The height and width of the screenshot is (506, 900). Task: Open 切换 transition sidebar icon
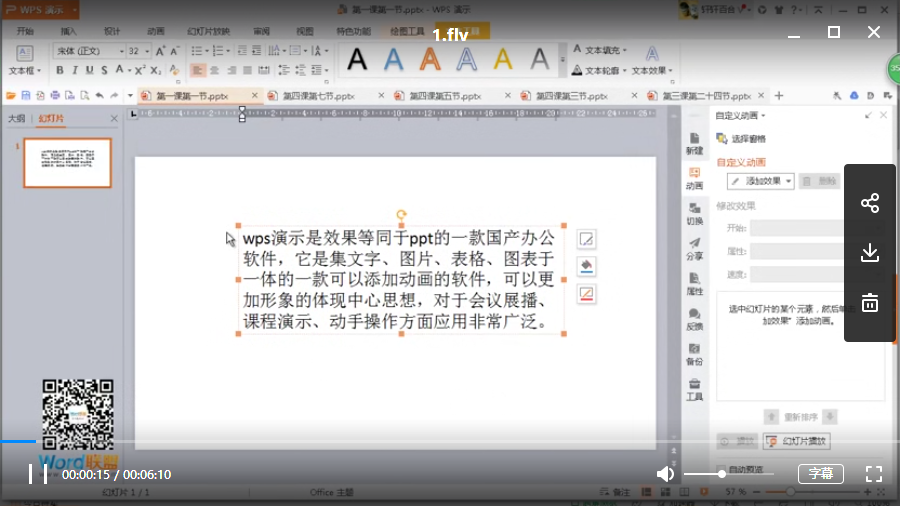point(695,214)
